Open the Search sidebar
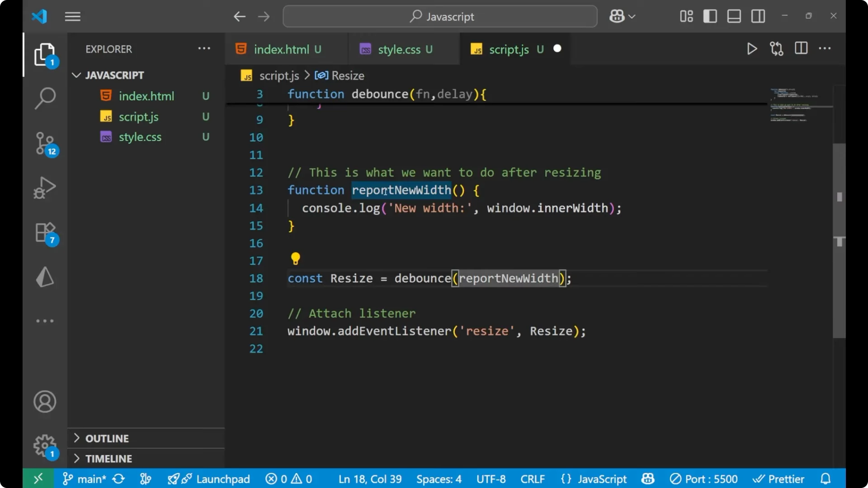The height and width of the screenshot is (488, 868). pos(45,98)
